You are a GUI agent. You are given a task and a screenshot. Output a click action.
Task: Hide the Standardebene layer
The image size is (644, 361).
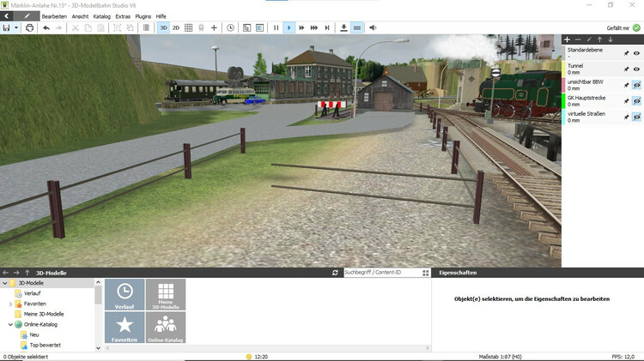pos(636,53)
